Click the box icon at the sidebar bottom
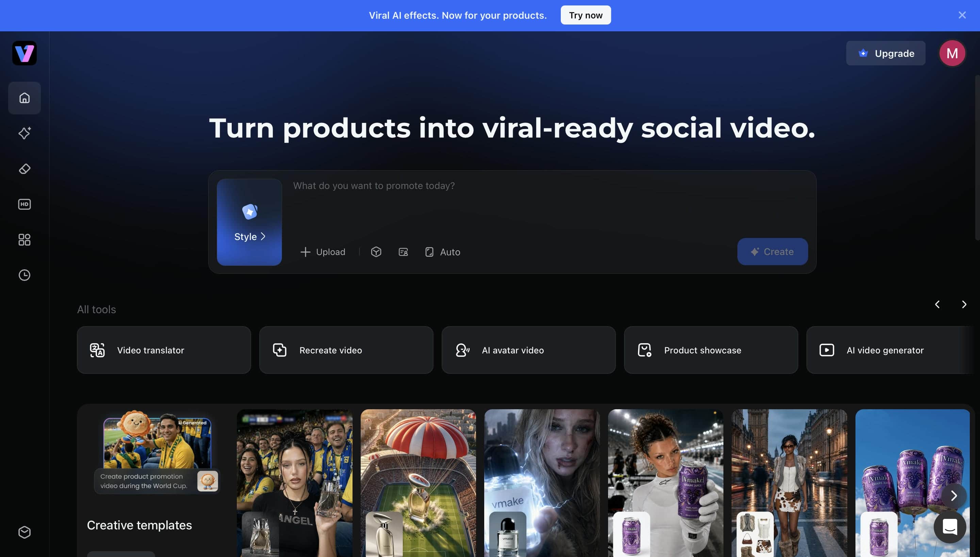Screen dimensions: 980x557 click(24, 532)
